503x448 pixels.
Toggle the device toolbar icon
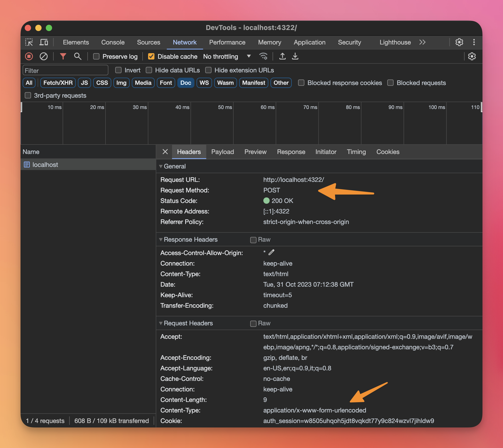[44, 42]
